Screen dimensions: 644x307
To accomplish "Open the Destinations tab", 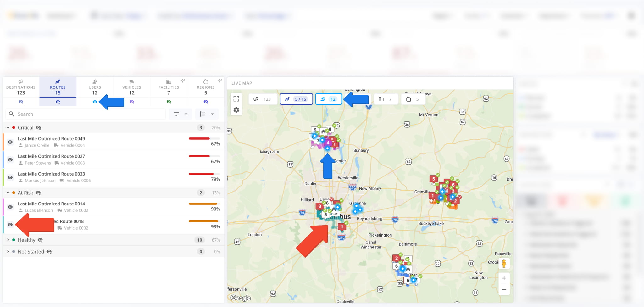I will point(21,87).
